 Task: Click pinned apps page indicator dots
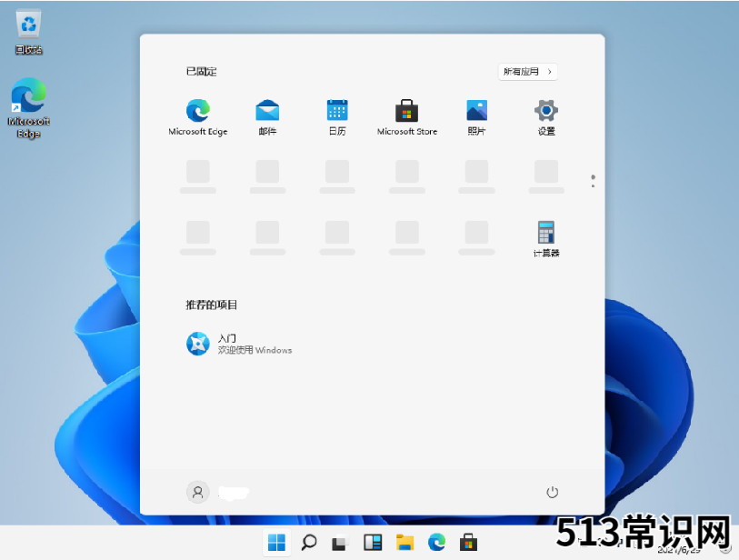coord(593,181)
